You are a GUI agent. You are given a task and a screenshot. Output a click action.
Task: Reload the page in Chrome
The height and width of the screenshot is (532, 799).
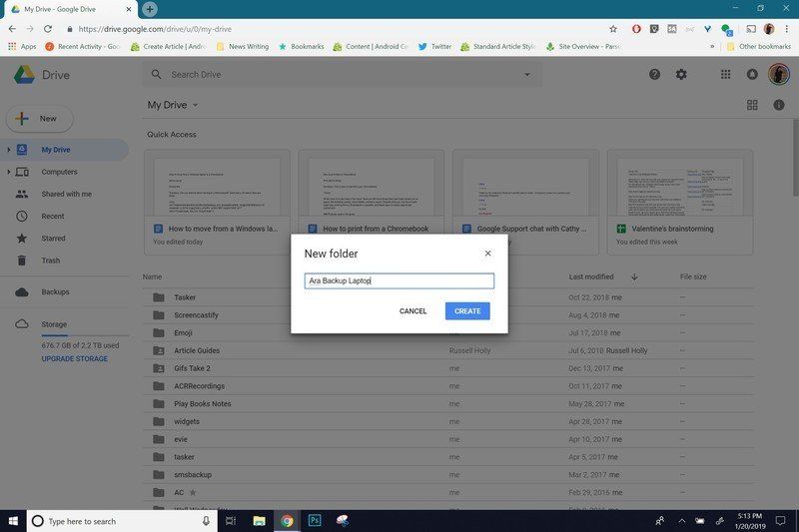(47, 29)
